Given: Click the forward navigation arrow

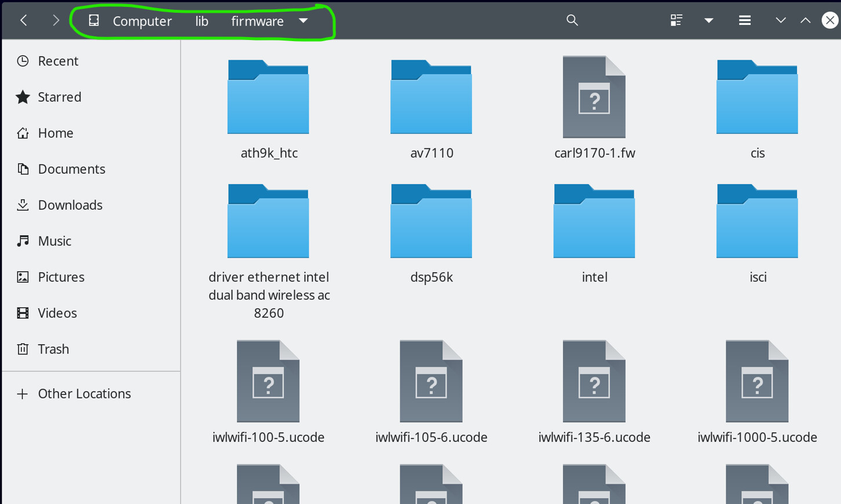Looking at the screenshot, I should click(x=56, y=21).
